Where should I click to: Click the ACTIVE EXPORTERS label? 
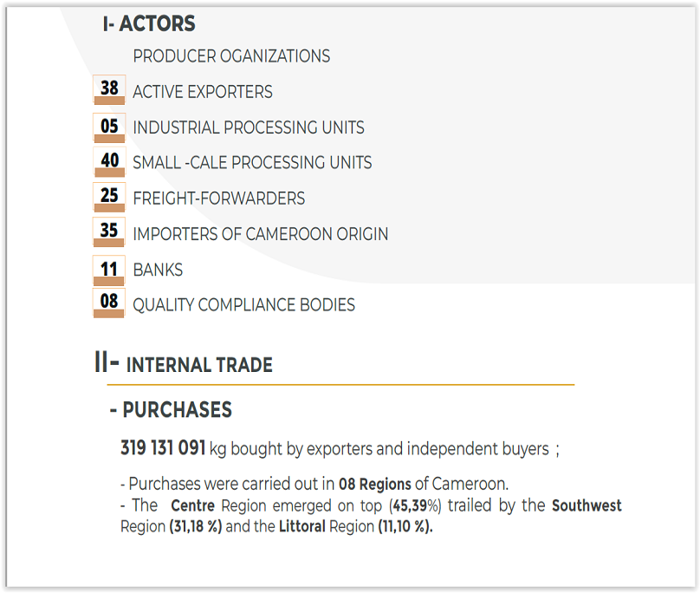point(203,92)
